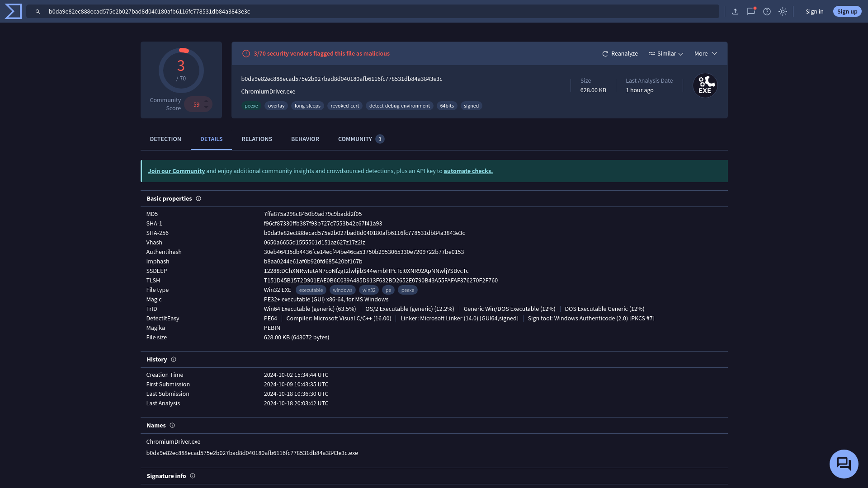Image resolution: width=868 pixels, height=488 pixels.
Task: Click the Magika PEBIN value
Action: pos(272,328)
